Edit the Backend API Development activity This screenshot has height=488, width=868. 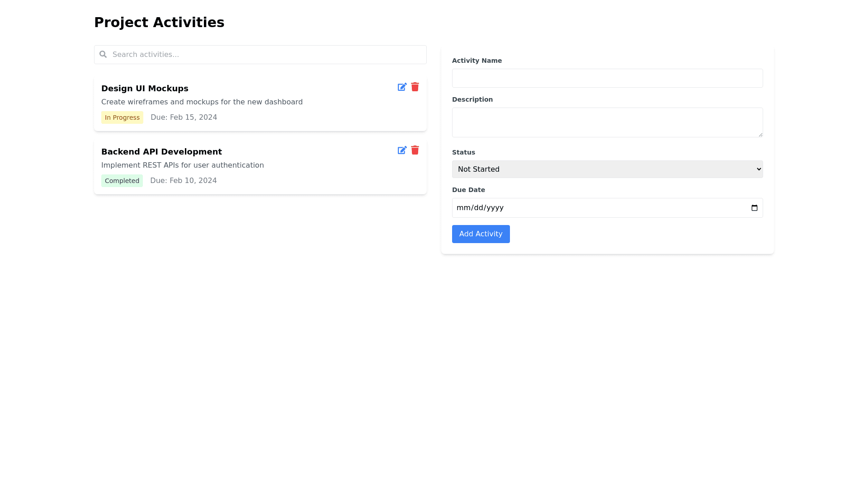coord(402,150)
